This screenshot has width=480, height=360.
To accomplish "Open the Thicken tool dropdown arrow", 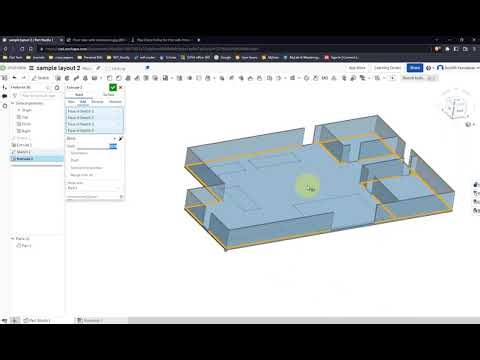I will click(x=101, y=78).
